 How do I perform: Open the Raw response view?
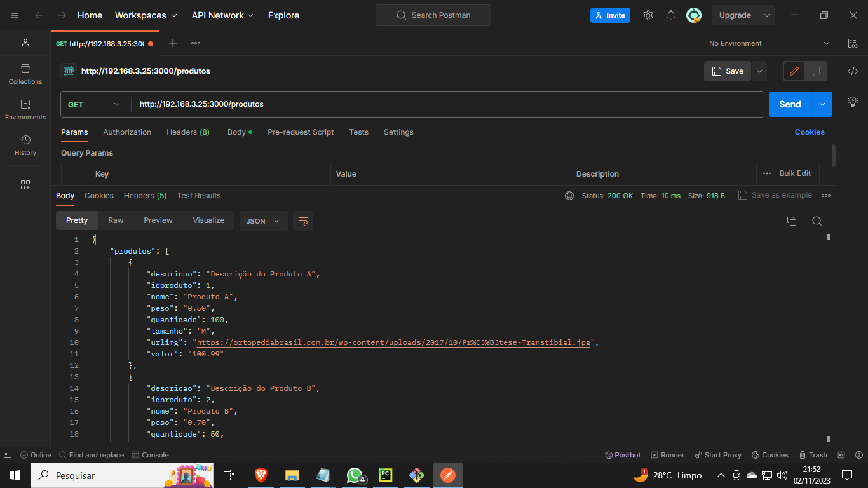[115, 220]
